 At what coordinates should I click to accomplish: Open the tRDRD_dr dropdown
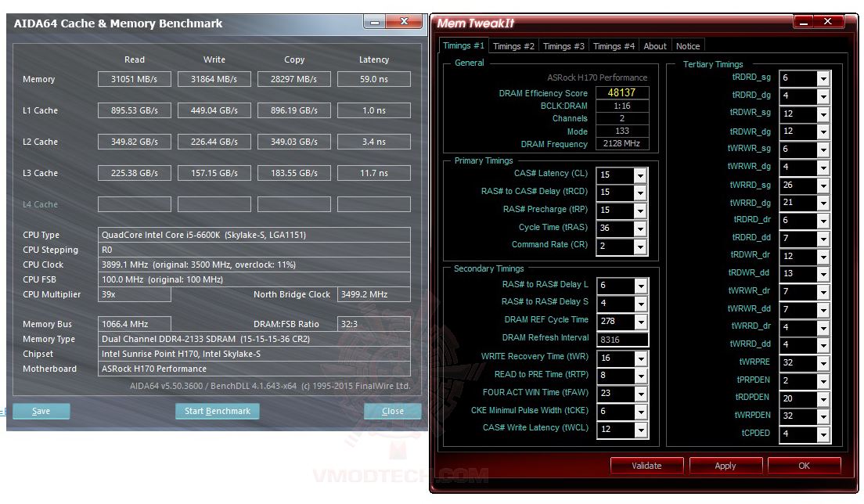(x=823, y=221)
